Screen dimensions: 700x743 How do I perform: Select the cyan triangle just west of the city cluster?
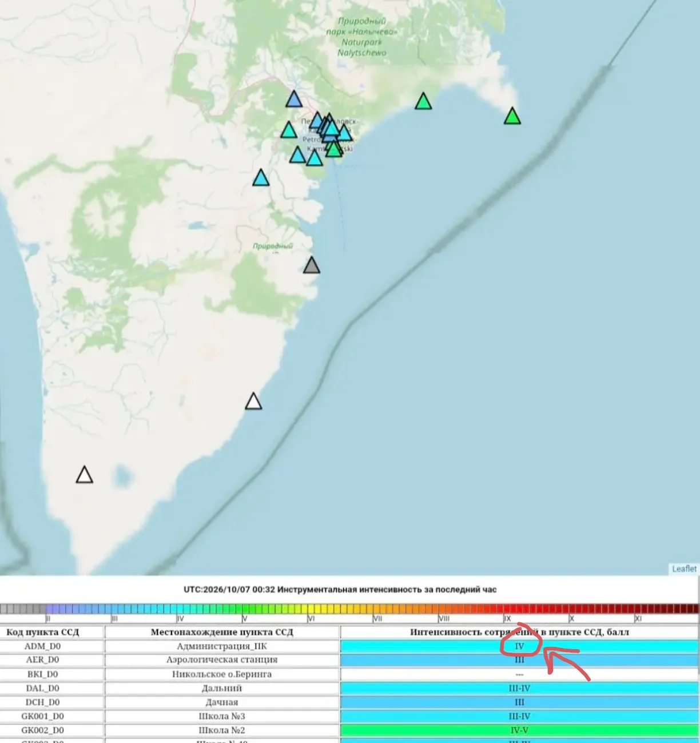pyautogui.click(x=289, y=130)
